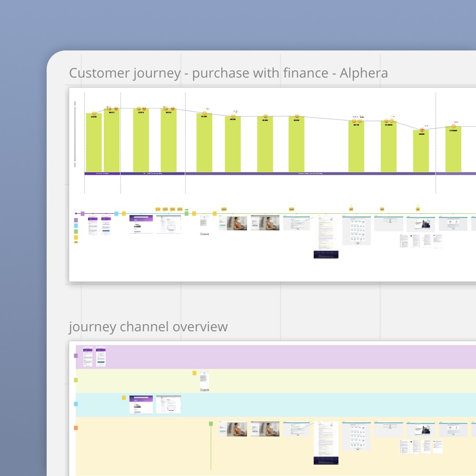This screenshot has width=476, height=476.
Task: Open the purple car website thumbnail in the customer journey frame
Action: [141, 224]
